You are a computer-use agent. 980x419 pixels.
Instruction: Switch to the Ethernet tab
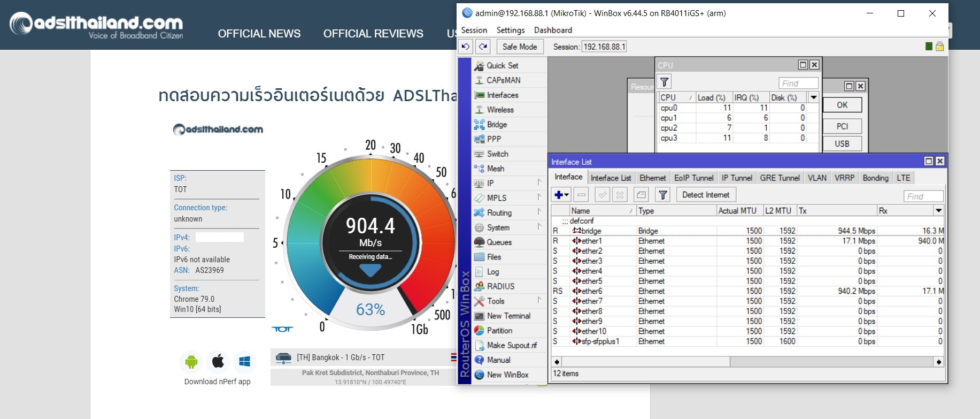click(x=653, y=178)
